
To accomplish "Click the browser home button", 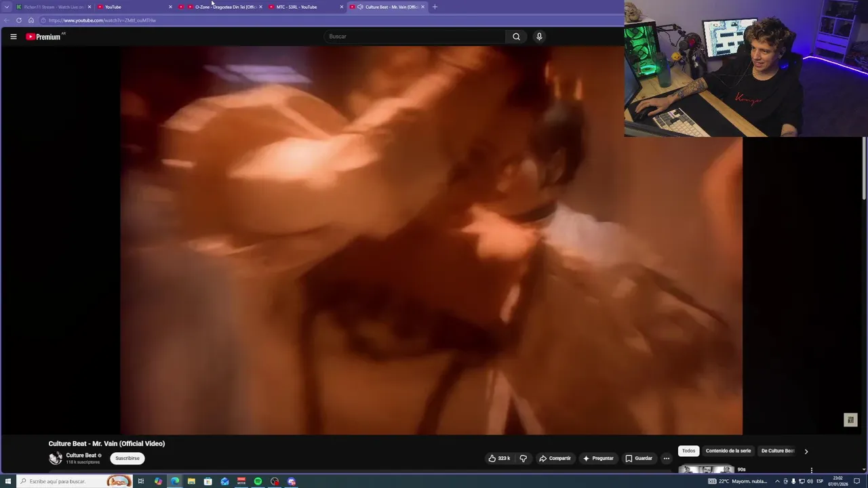I will 31,20.
